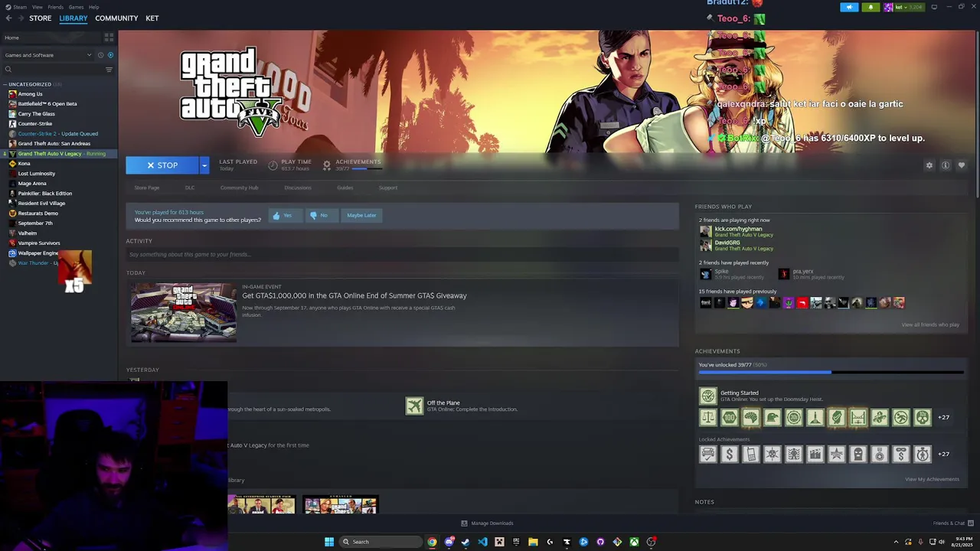Open Google Chrome from the taskbar
Viewport: 980px width, 551px height.
[x=432, y=542]
